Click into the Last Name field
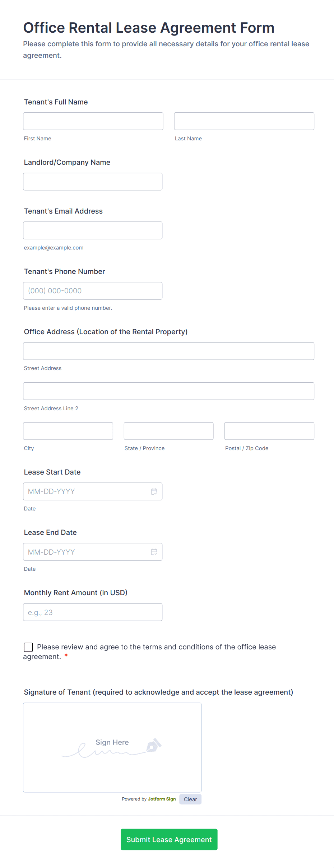334x868 pixels. 244,121
